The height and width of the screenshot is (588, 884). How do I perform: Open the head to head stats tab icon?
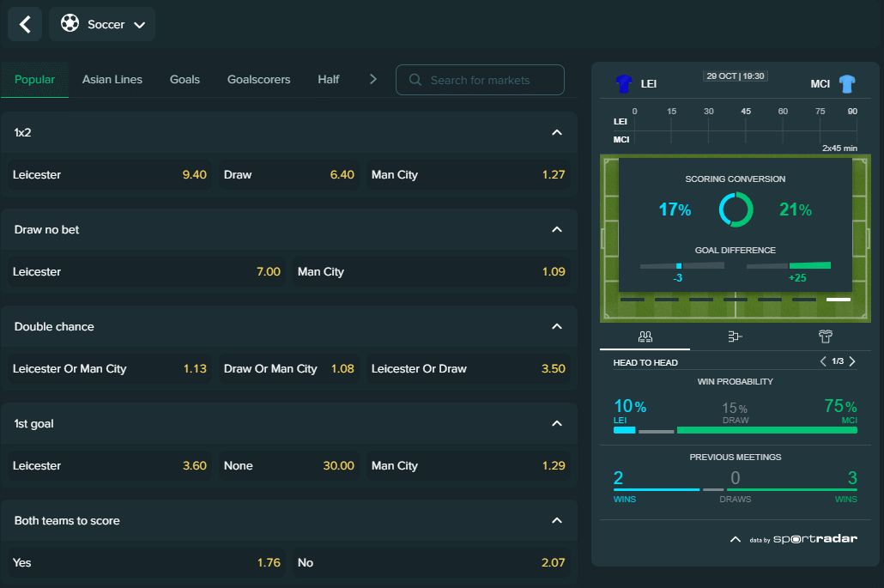[645, 336]
